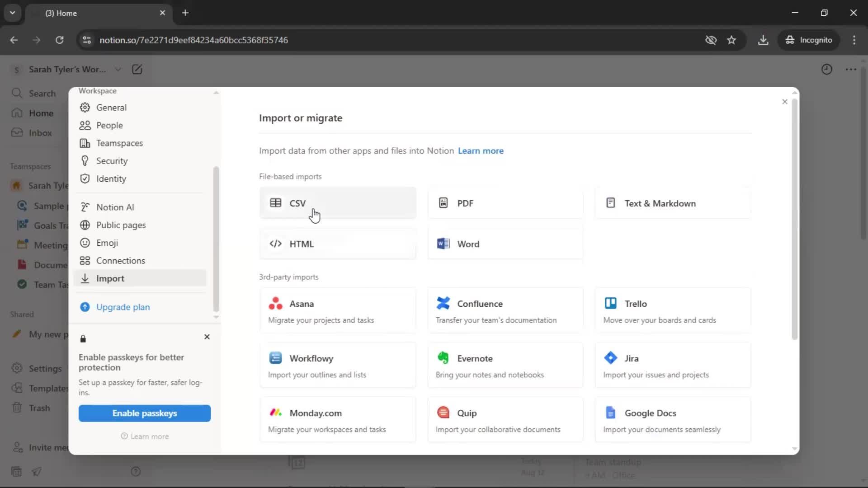Open Notion AI settings
868x488 pixels.
(140, 207)
